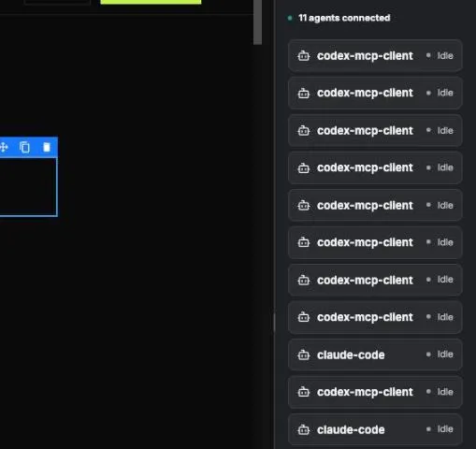The width and height of the screenshot is (476, 449).
Task: Click inside the blue-outlined selected element box
Action: pyautogui.click(x=28, y=186)
